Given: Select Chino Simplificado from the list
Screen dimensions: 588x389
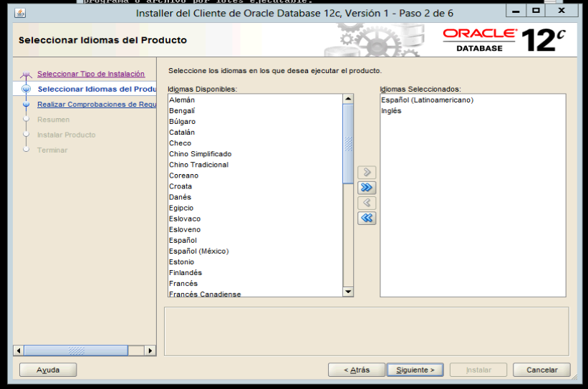Looking at the screenshot, I should (x=200, y=154).
